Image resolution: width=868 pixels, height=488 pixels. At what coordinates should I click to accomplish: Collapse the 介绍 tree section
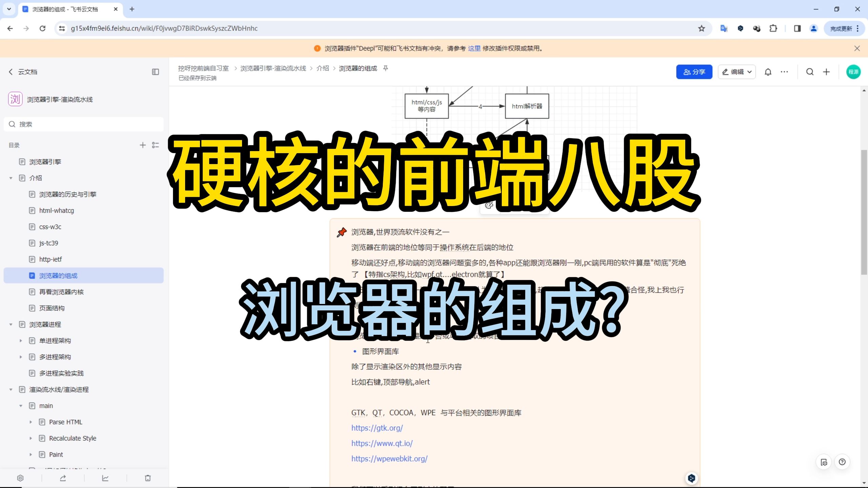tap(11, 178)
